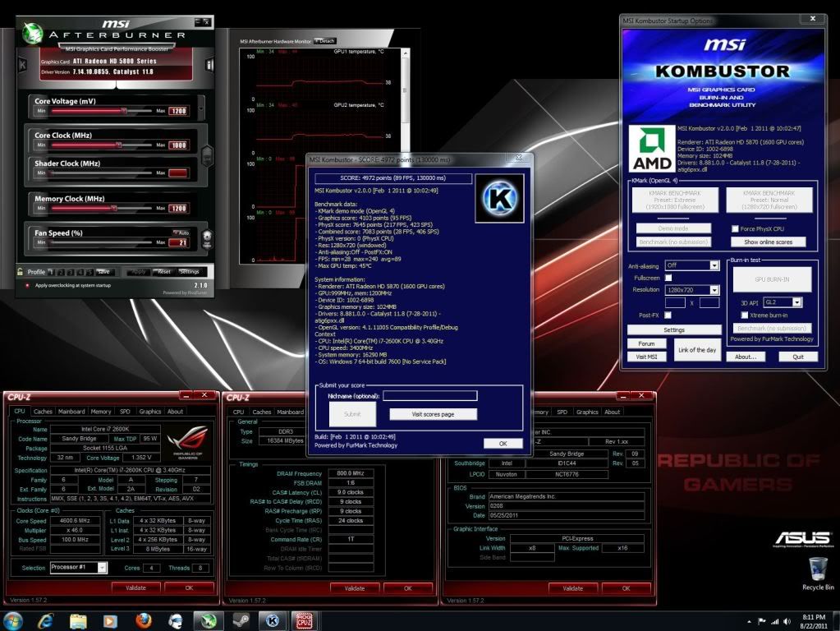The width and height of the screenshot is (840, 631).
Task: Switch to Afterburner taskbar icon
Action: click(x=208, y=621)
